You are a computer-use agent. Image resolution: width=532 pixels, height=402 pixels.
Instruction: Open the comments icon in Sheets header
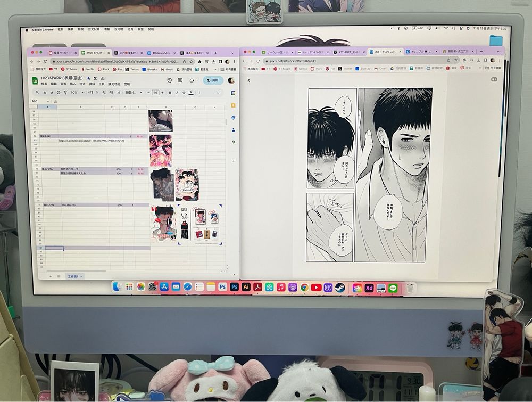pos(180,80)
